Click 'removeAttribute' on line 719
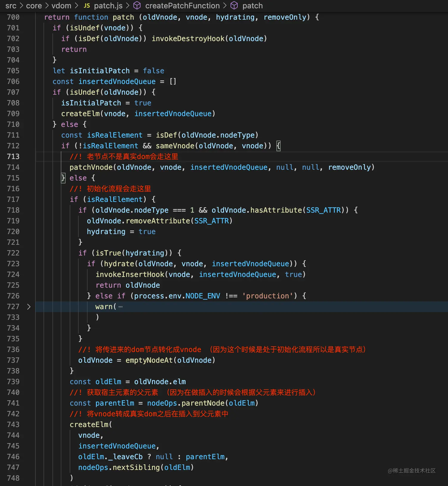Screen dimensions: 448x486 pyautogui.click(x=158, y=221)
